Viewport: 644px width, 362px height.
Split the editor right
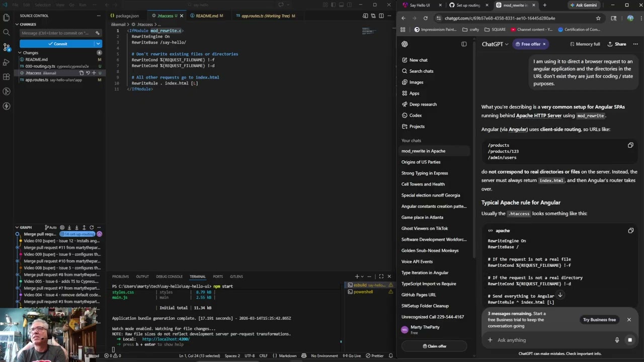click(381, 16)
